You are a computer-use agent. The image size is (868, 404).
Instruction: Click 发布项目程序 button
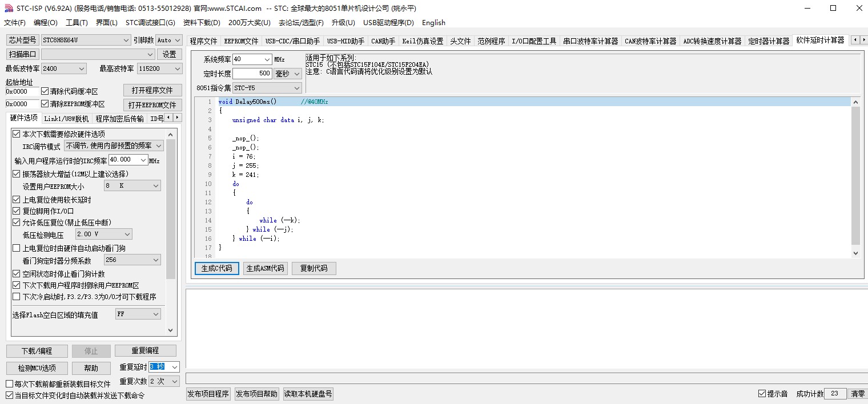[208, 394]
